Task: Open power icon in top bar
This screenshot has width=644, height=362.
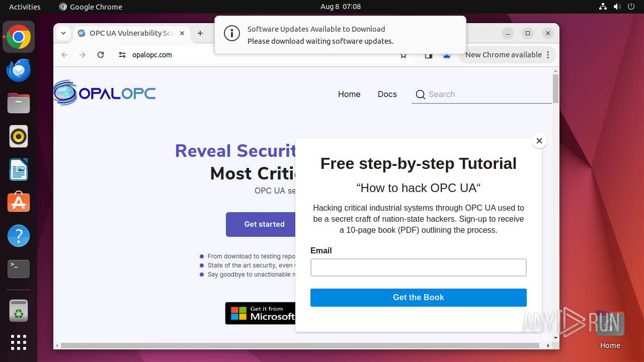Action: coord(631,7)
